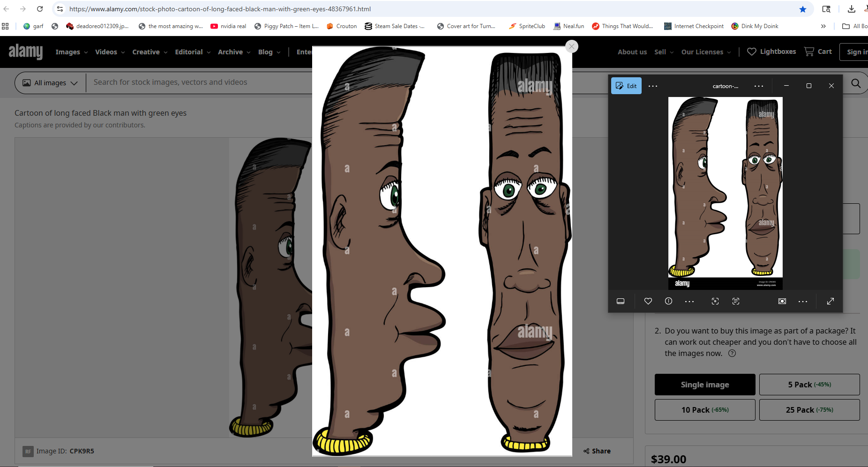The image size is (868, 467).
Task: Expand the Archive menu on Alamy
Action: 234,52
